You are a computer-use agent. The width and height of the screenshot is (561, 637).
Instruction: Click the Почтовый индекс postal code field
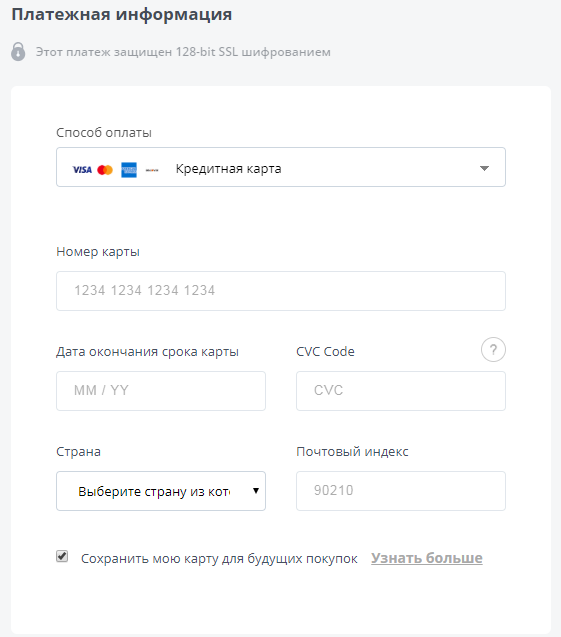(x=401, y=491)
